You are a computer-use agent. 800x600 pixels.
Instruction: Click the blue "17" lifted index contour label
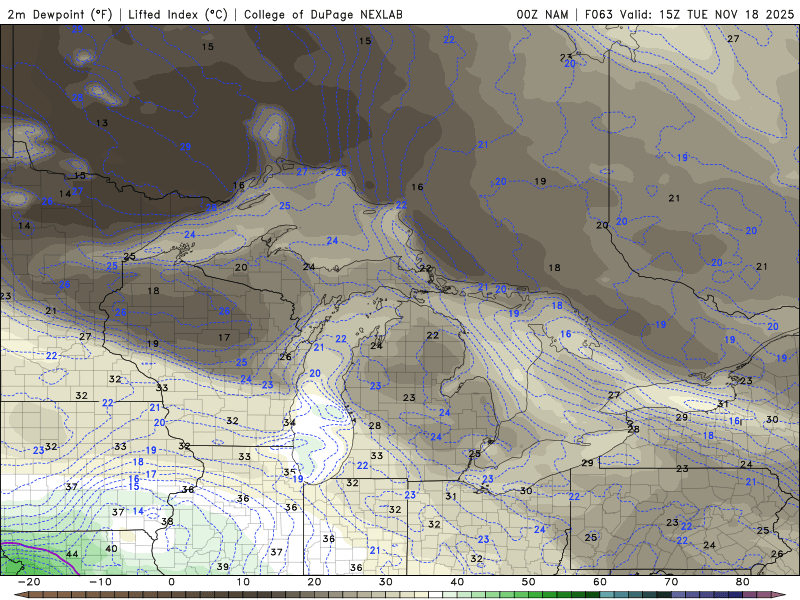pos(151,474)
